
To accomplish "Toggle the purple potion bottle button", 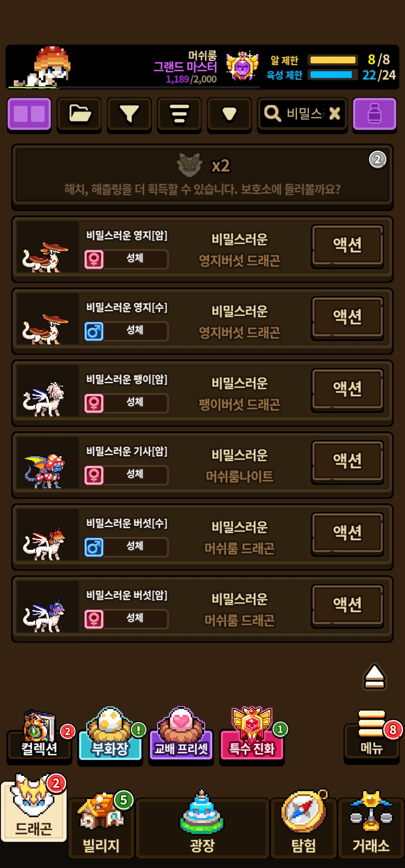I will [x=374, y=115].
